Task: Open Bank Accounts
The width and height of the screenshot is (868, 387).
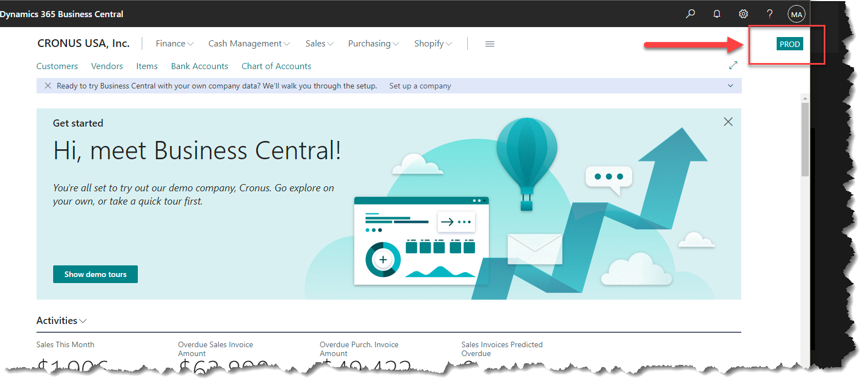Action: click(199, 66)
